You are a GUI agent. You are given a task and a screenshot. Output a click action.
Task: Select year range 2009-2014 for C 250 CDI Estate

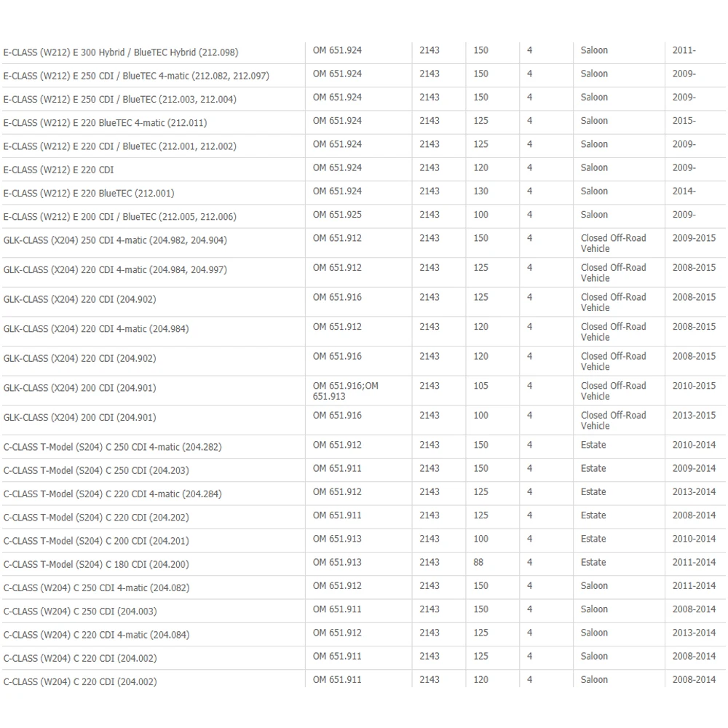pos(694,468)
